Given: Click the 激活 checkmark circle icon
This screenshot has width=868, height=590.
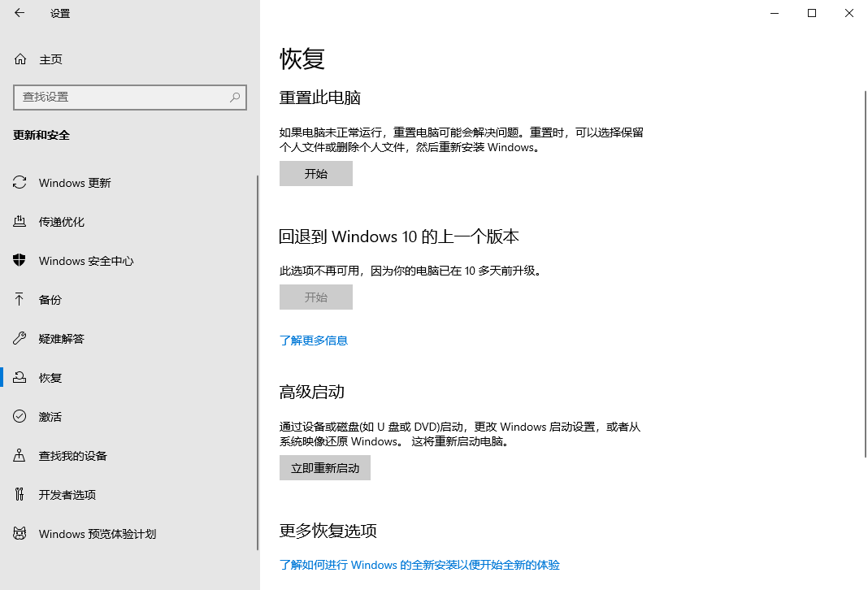Looking at the screenshot, I should (20, 417).
